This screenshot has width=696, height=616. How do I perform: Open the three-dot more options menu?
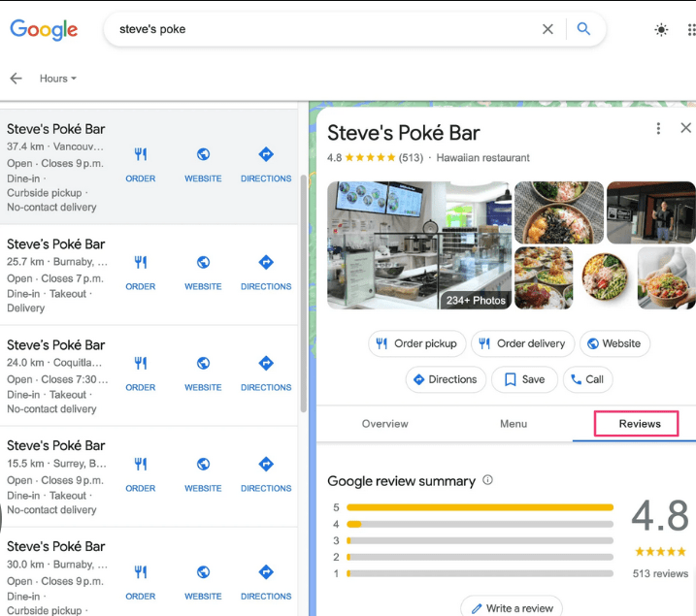pyautogui.click(x=658, y=128)
